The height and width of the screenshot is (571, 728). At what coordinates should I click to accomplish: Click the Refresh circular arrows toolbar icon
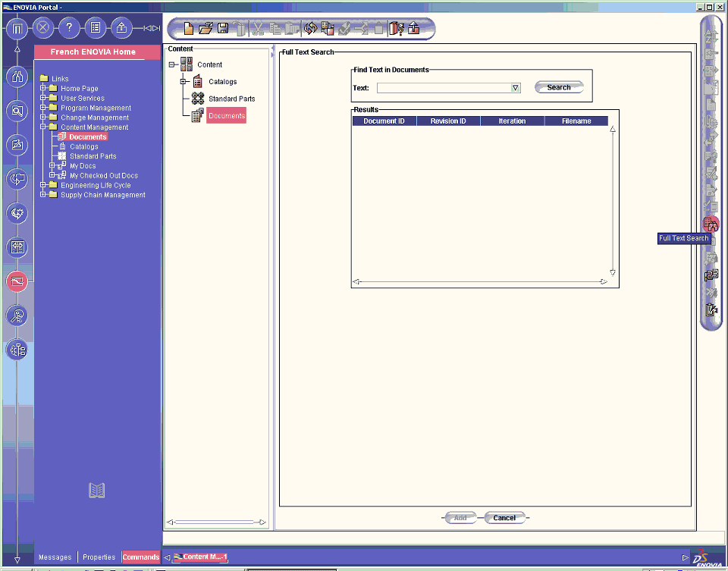coord(310,28)
